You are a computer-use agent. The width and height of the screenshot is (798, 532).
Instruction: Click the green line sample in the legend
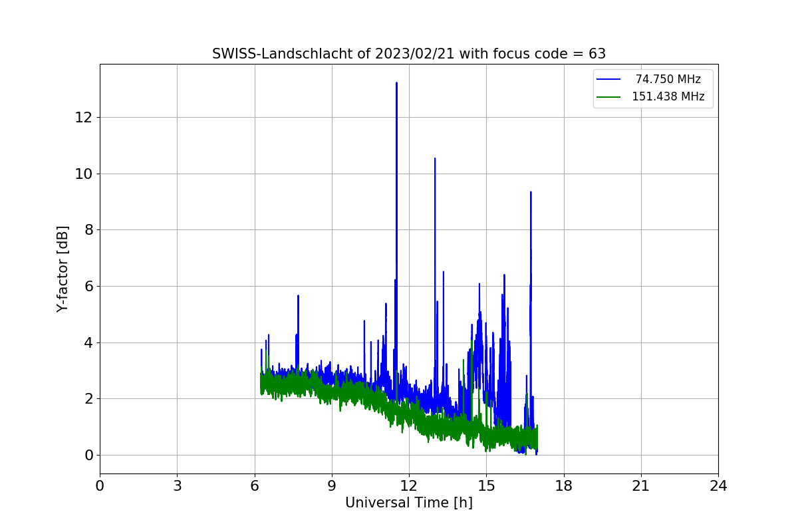click(608, 97)
